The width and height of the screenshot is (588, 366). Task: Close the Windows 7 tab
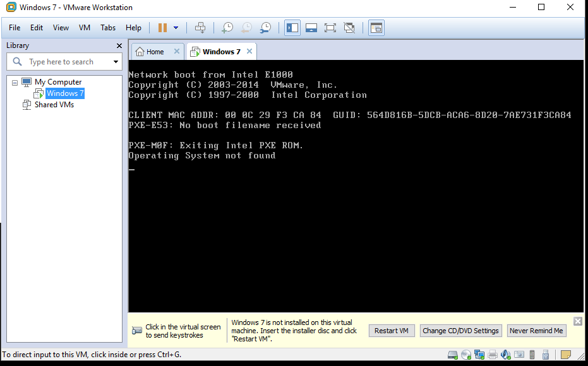249,51
